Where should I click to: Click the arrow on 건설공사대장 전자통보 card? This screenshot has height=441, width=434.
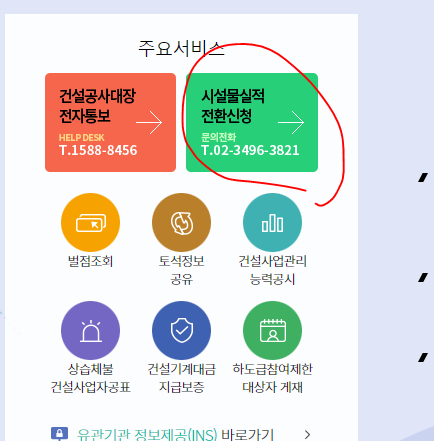[x=149, y=123]
